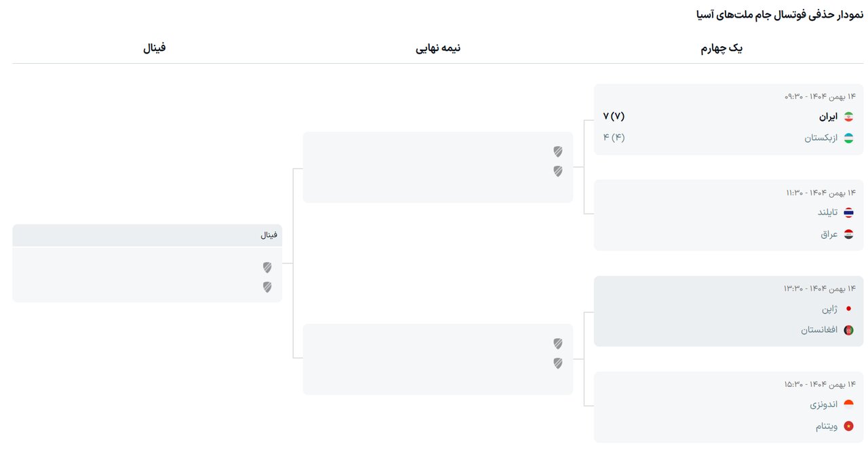Open team ایران from the first quarterfinal

tap(828, 117)
